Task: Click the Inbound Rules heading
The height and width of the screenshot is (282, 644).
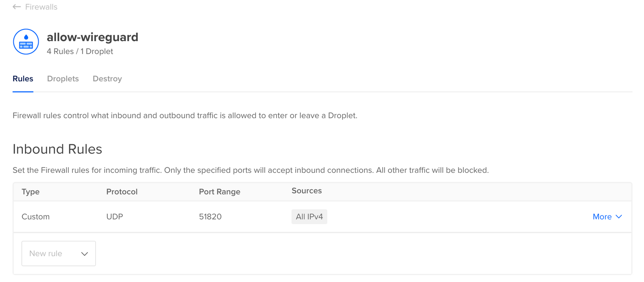Action: click(x=57, y=149)
